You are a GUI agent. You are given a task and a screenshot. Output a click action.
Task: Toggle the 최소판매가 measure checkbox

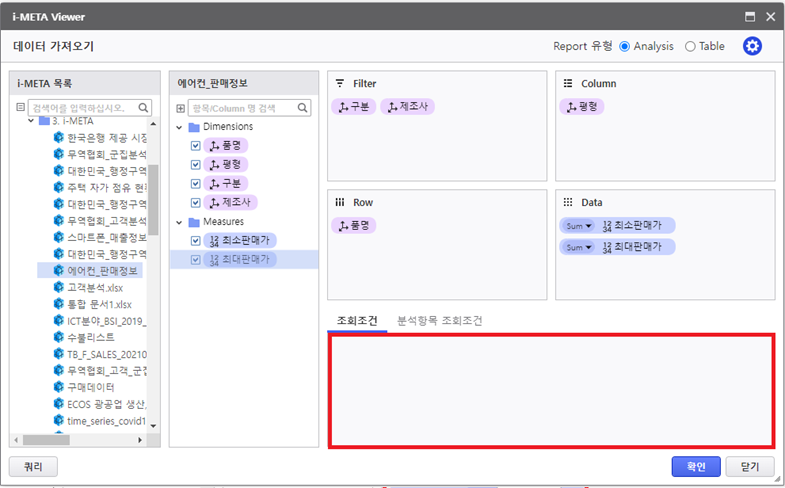coord(195,240)
